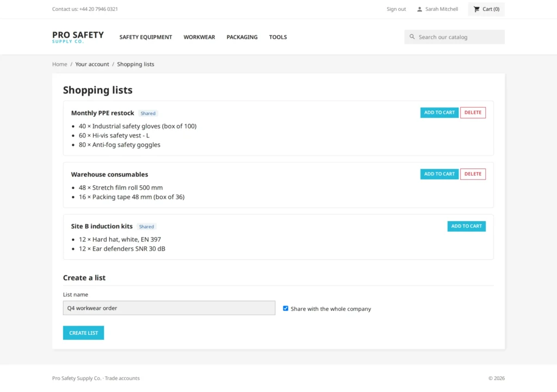
Task: Select the Monthly PPE restock title
Action: pos(103,113)
